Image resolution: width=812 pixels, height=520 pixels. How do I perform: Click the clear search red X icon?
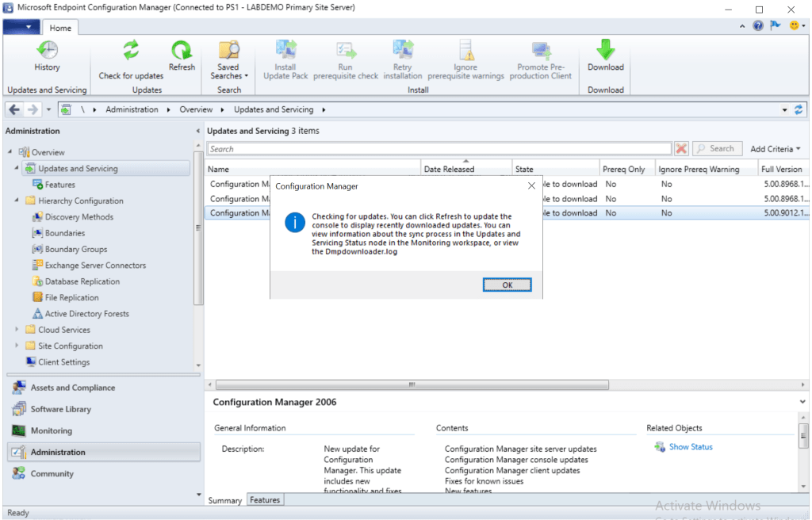tap(681, 148)
